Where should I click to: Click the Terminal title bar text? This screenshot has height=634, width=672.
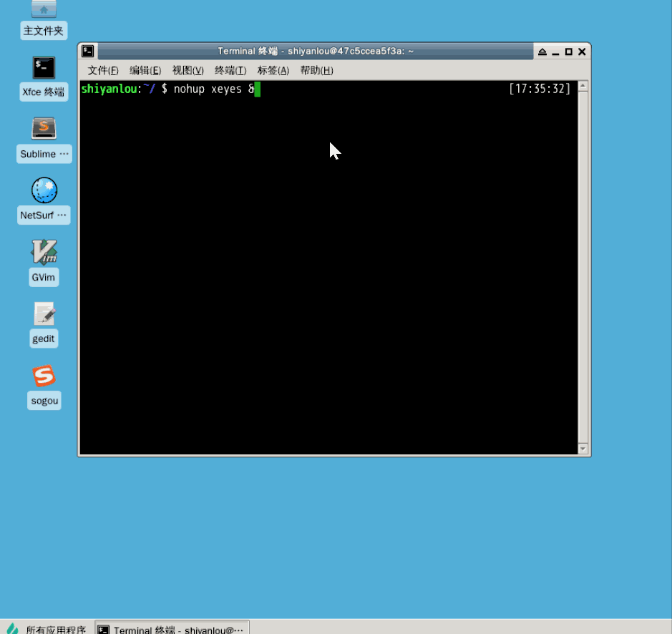pyautogui.click(x=316, y=52)
